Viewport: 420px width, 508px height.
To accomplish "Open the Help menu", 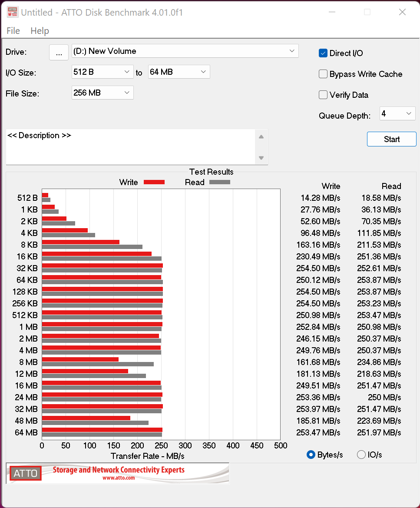I will [x=40, y=31].
